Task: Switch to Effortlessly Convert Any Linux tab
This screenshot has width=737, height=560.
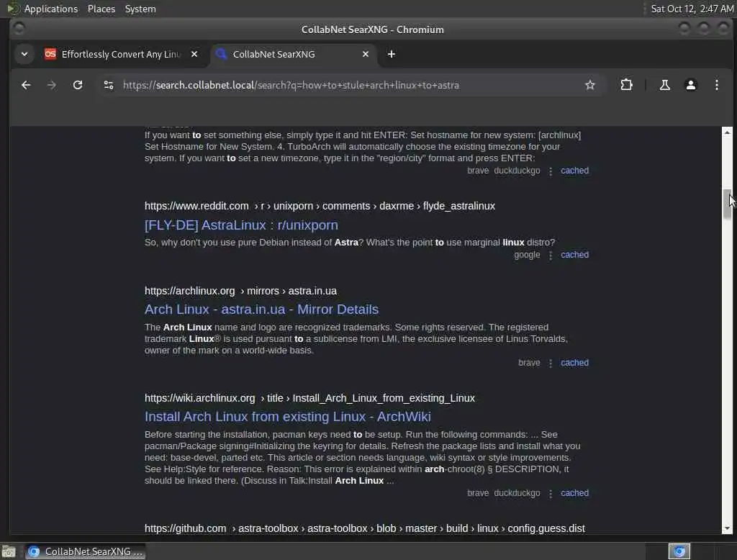Action: (x=120, y=54)
